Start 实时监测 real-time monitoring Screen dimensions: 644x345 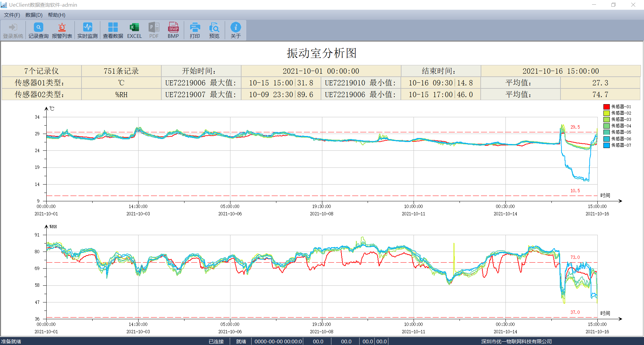[x=88, y=30]
